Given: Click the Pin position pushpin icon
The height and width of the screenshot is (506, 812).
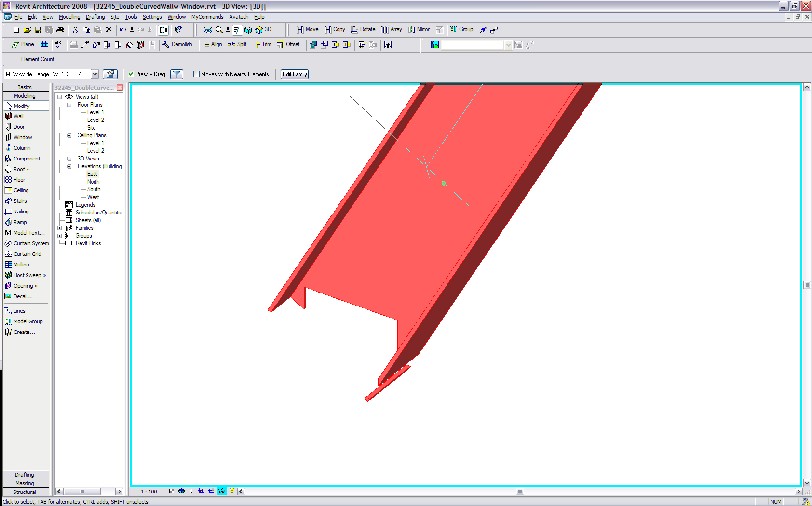Looking at the screenshot, I should (x=483, y=30).
